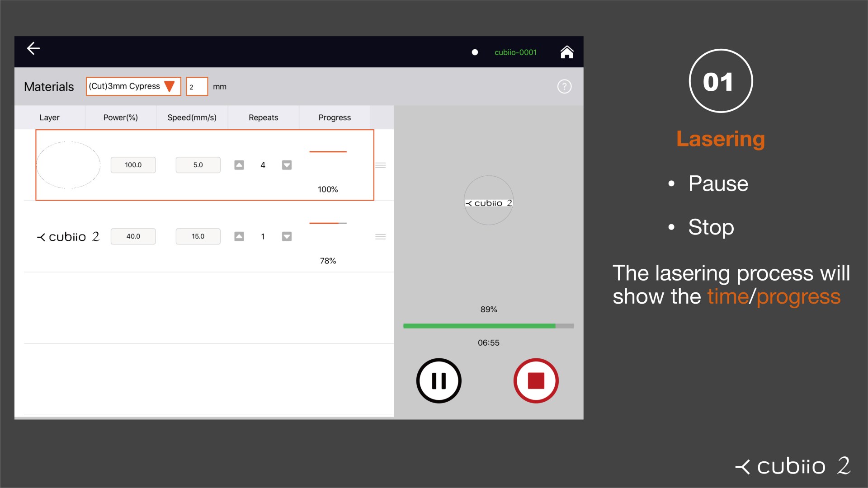Increase repeats for the circle layer
This screenshot has width=868, height=488.
(x=239, y=165)
